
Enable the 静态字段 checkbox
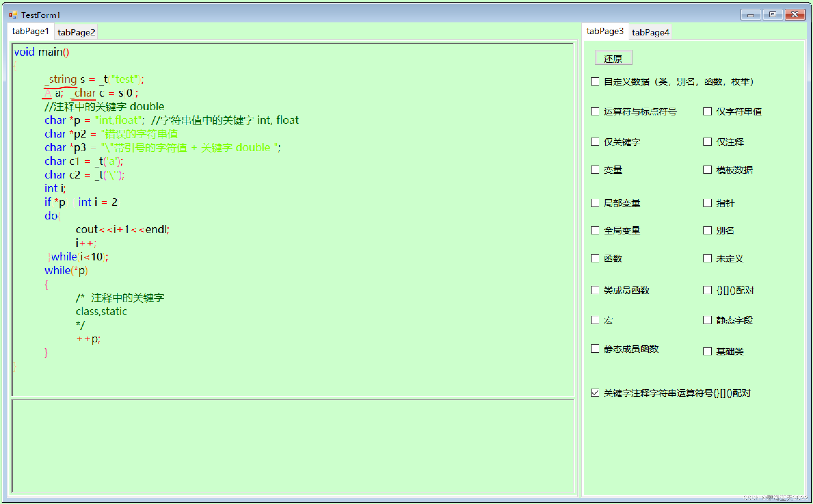click(x=707, y=320)
